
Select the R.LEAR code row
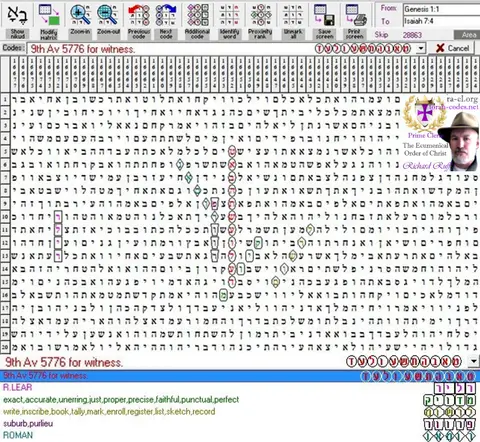point(240,387)
